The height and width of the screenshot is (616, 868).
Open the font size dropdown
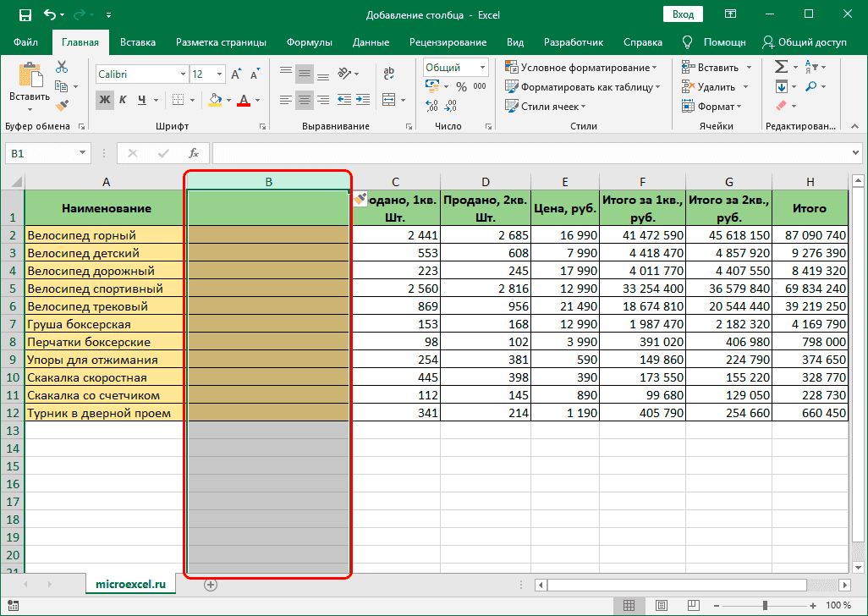click(219, 74)
